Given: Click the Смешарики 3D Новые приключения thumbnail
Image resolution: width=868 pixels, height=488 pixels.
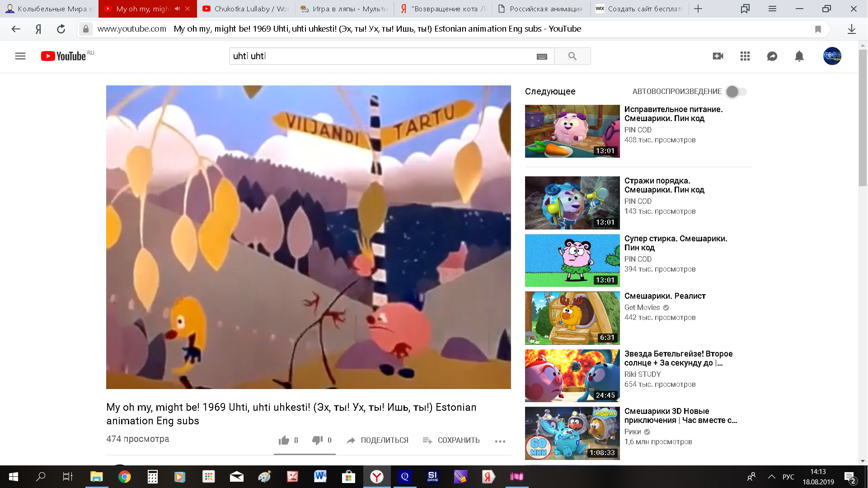Looking at the screenshot, I should coord(572,433).
